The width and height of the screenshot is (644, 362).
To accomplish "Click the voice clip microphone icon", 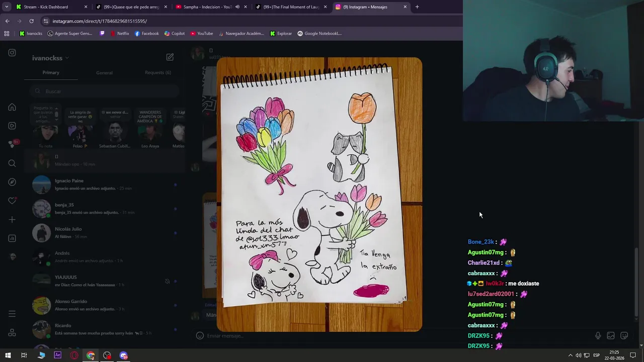I will point(598,336).
